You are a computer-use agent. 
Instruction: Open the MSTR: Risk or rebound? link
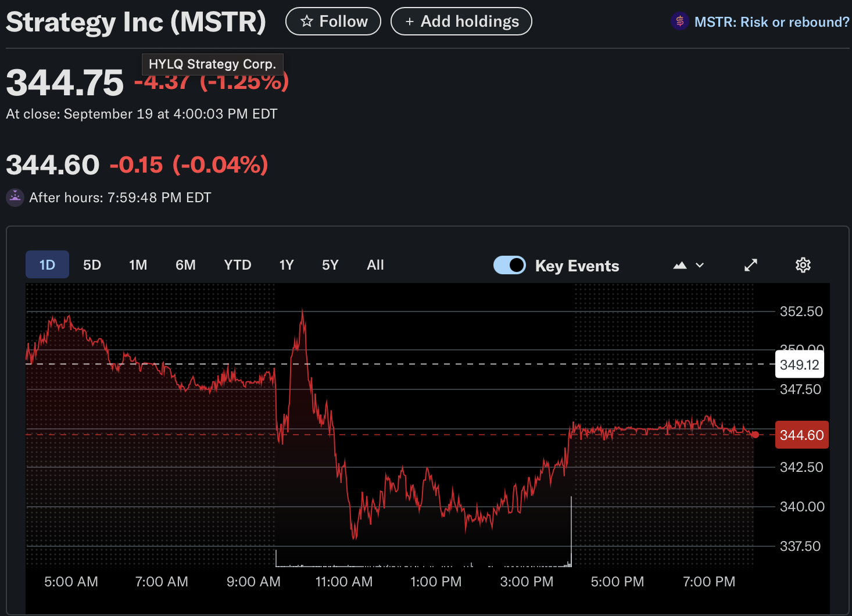click(772, 22)
